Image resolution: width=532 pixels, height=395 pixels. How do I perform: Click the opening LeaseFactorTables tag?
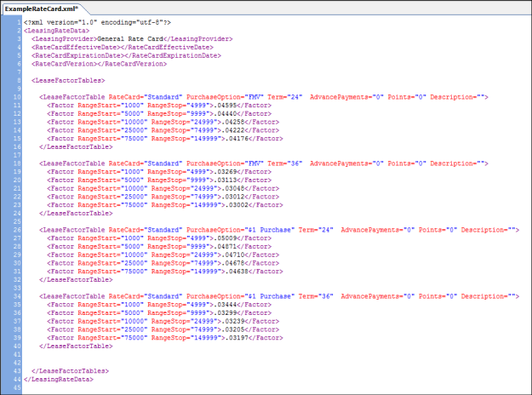pos(68,80)
